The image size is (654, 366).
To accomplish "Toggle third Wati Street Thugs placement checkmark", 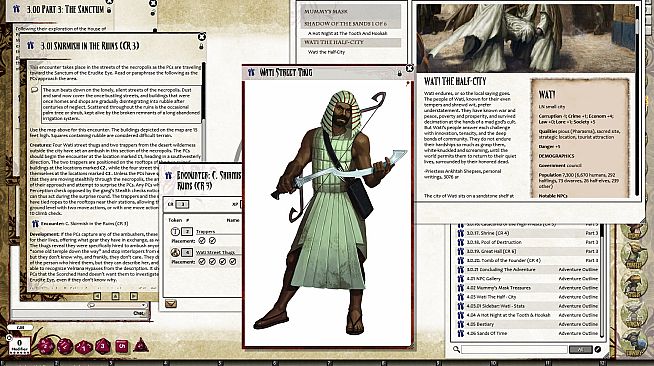I will pyautogui.click(x=222, y=262).
